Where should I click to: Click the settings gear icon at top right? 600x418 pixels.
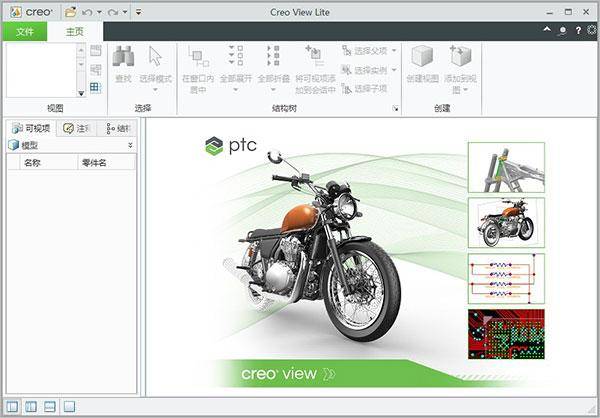click(x=592, y=30)
